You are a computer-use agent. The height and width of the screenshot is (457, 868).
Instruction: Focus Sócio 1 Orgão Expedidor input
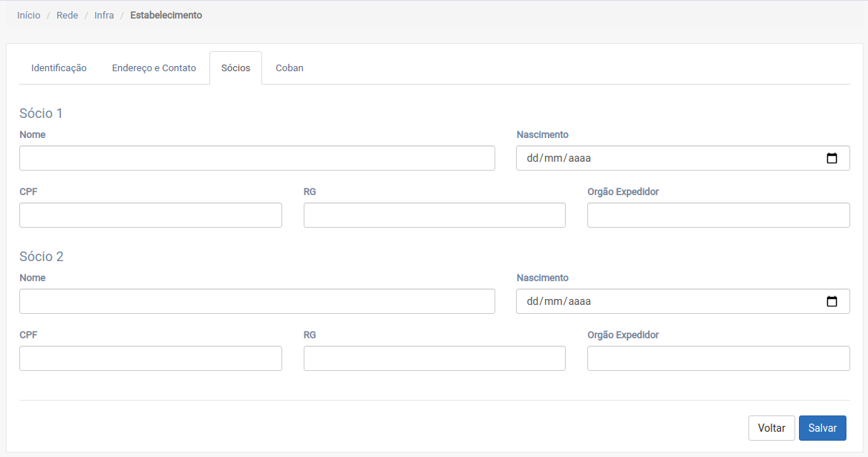718,215
